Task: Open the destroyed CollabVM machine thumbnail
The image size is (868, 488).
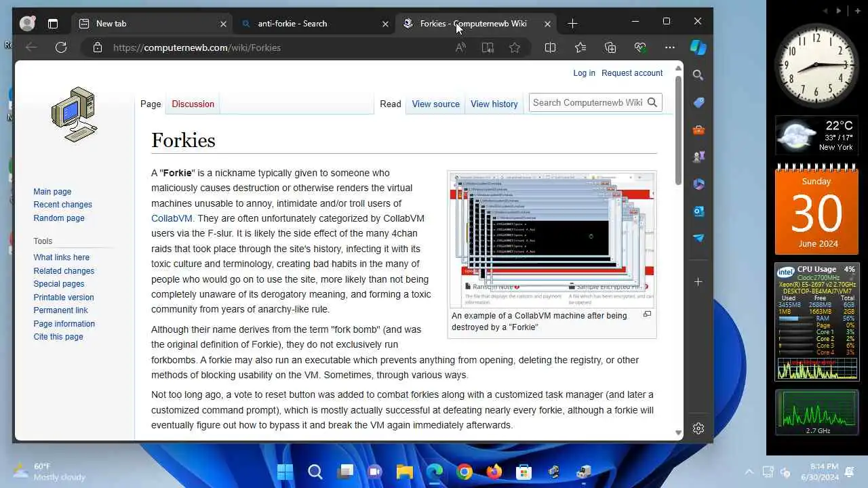Action: click(552, 240)
